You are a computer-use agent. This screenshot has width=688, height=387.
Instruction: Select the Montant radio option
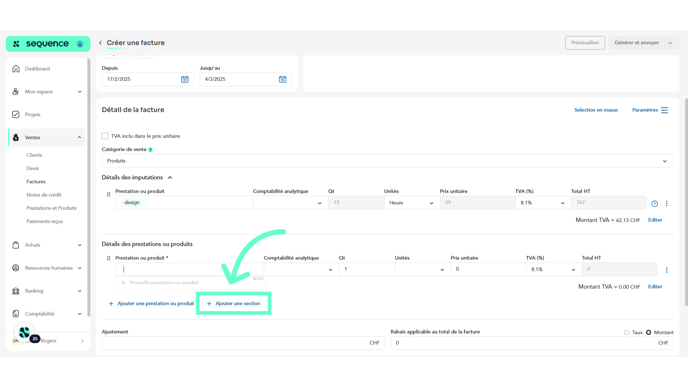649,333
